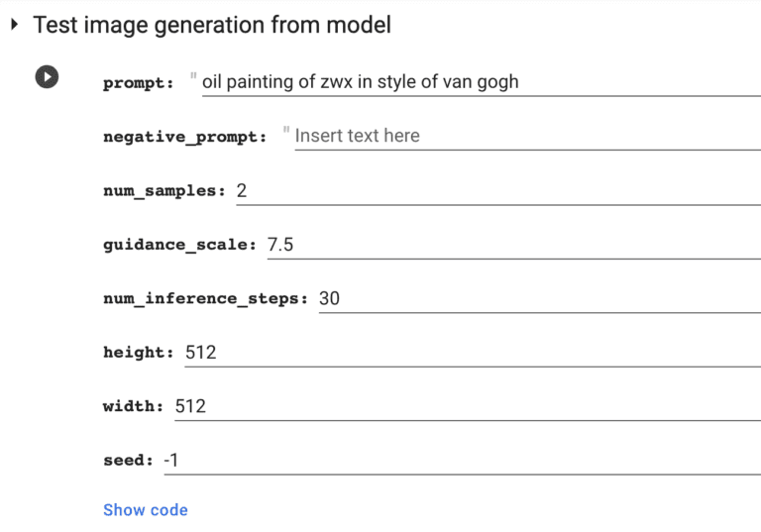Click the 'num_samples:' label
761x532 pixels.
[164, 191]
